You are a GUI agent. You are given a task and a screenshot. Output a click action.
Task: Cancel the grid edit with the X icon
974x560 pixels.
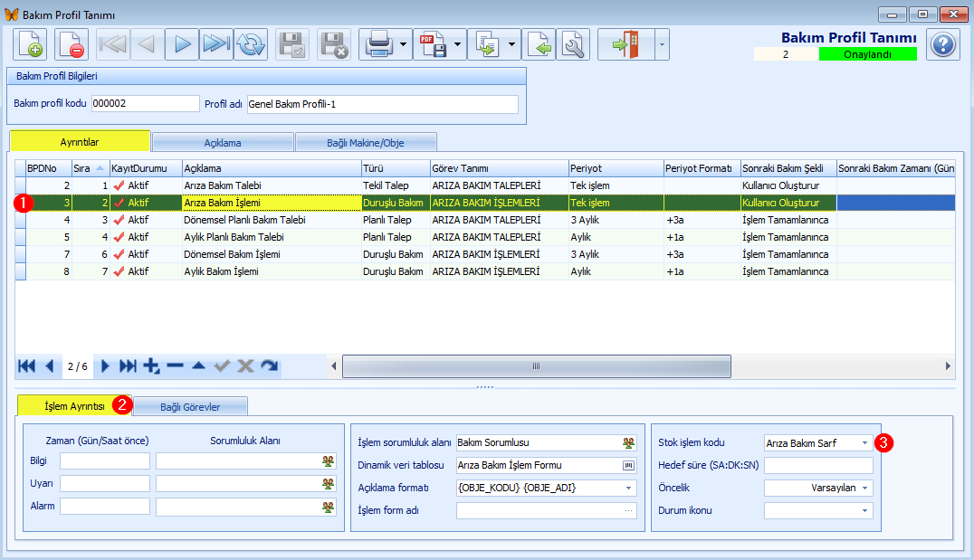pos(245,366)
